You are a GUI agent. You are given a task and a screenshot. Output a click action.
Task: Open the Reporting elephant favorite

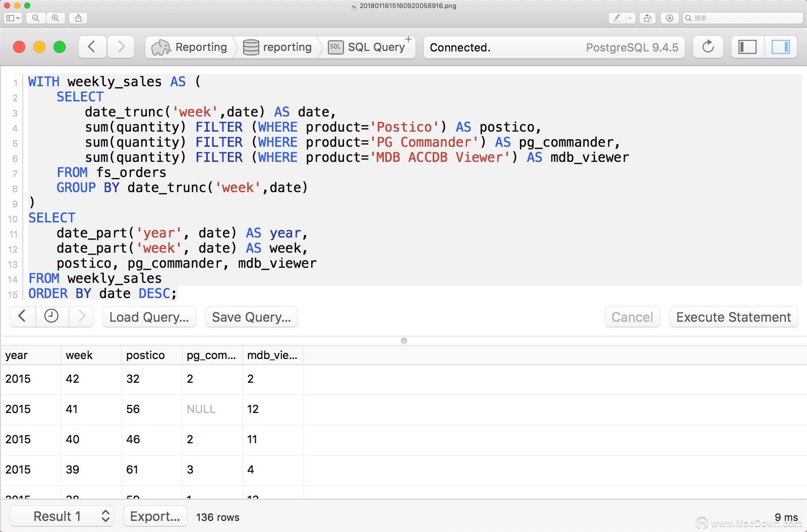coord(190,47)
